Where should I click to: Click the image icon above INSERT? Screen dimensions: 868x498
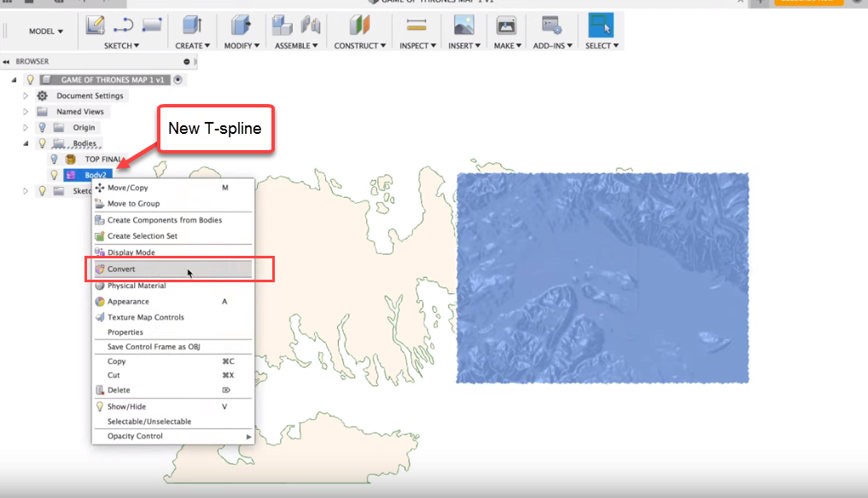[464, 26]
